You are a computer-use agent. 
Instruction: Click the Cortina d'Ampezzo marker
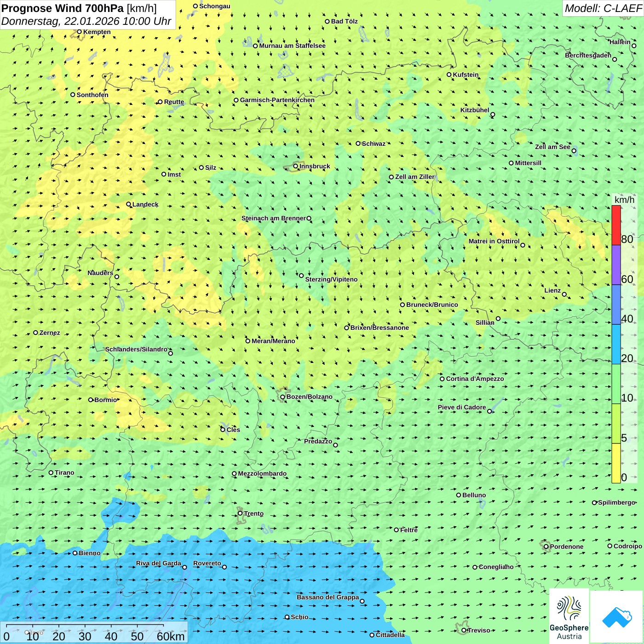pyautogui.click(x=442, y=379)
